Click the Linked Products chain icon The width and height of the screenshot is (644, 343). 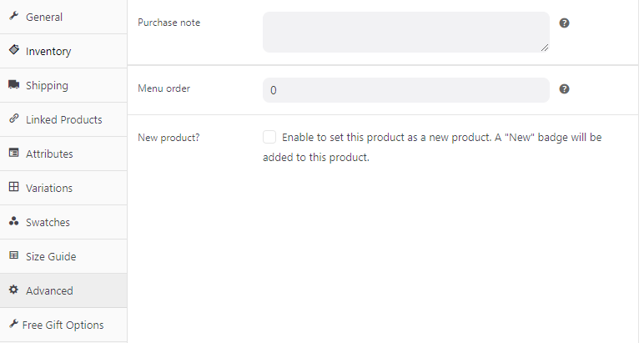coord(13,119)
